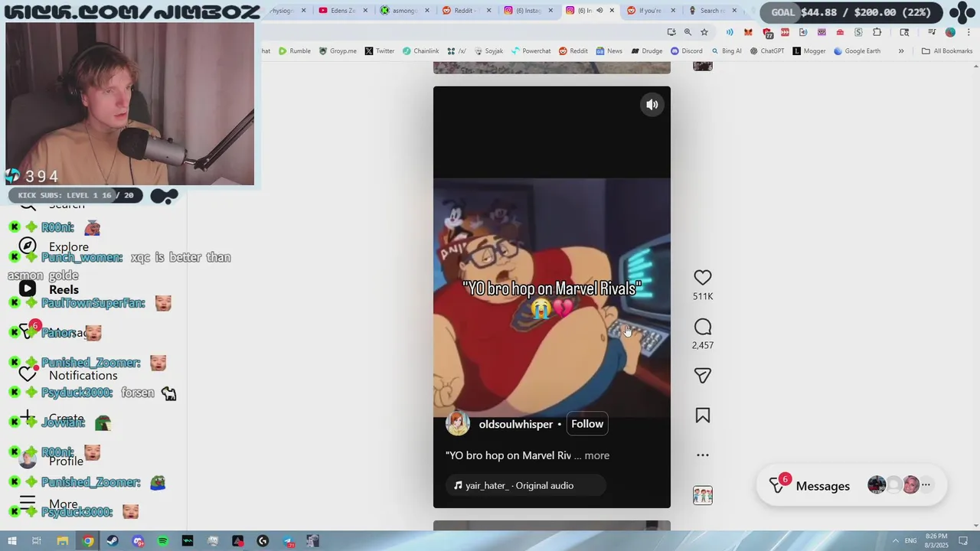Open Task View in taskbar
Viewport: 980px width, 551px height.
[x=37, y=541]
